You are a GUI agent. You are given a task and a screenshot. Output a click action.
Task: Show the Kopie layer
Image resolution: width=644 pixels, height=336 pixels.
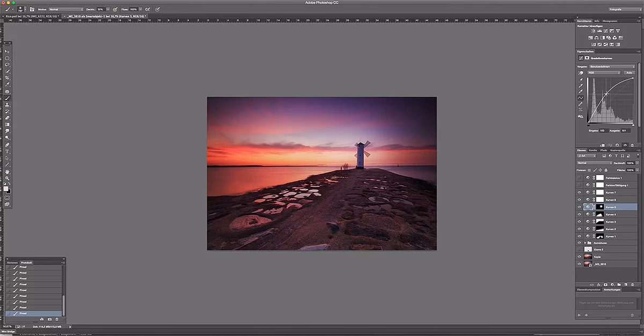pos(579,257)
